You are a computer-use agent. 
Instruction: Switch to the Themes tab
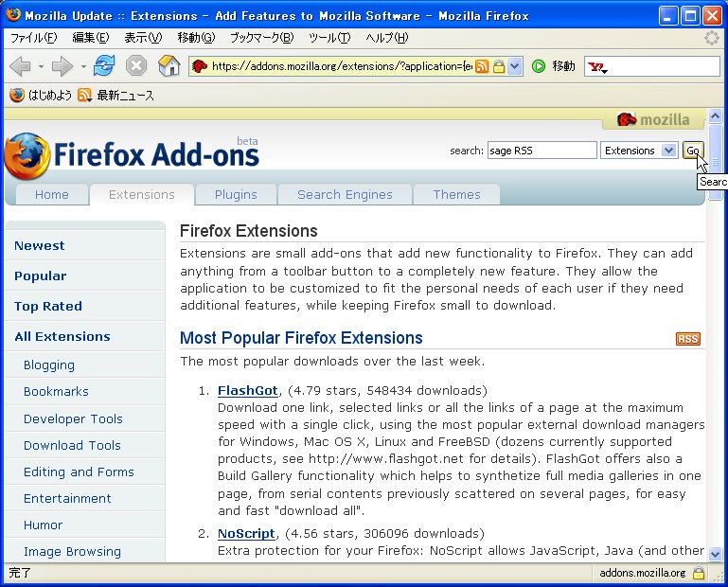[x=456, y=195]
